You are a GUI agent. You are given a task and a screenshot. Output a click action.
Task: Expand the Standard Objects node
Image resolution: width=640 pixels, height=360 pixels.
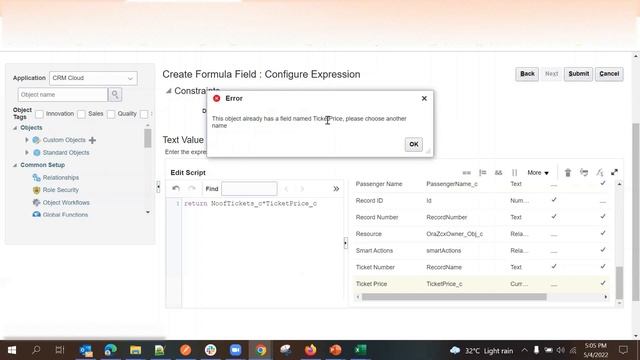click(x=27, y=152)
